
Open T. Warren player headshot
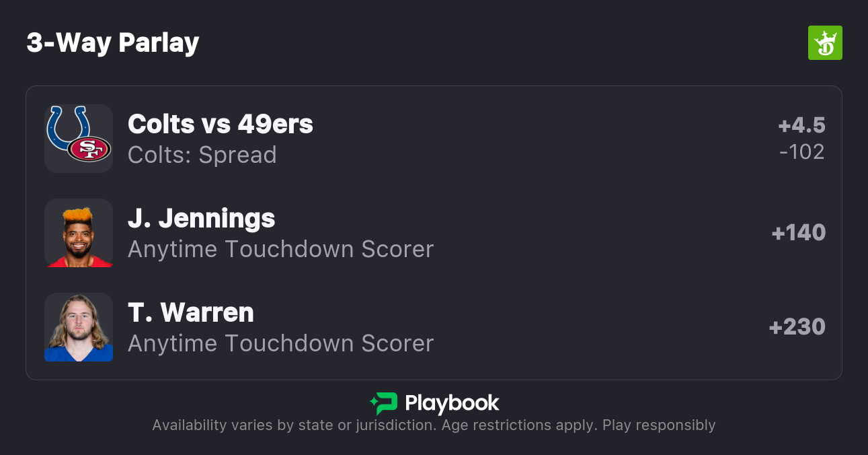click(x=79, y=327)
